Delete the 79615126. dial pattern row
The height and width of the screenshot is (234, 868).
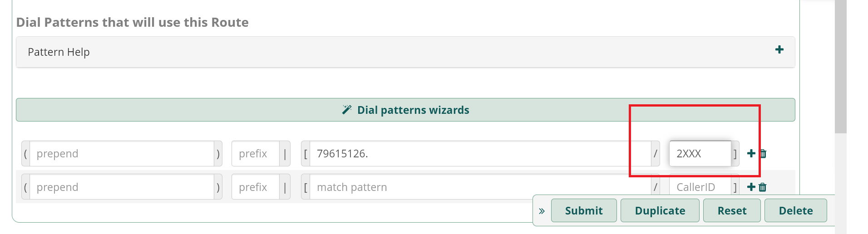pyautogui.click(x=763, y=154)
